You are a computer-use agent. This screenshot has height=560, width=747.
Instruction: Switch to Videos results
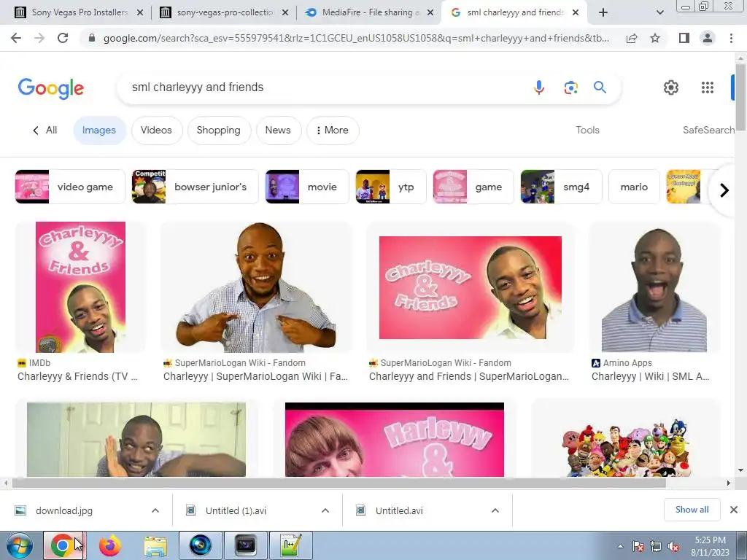coord(156,130)
